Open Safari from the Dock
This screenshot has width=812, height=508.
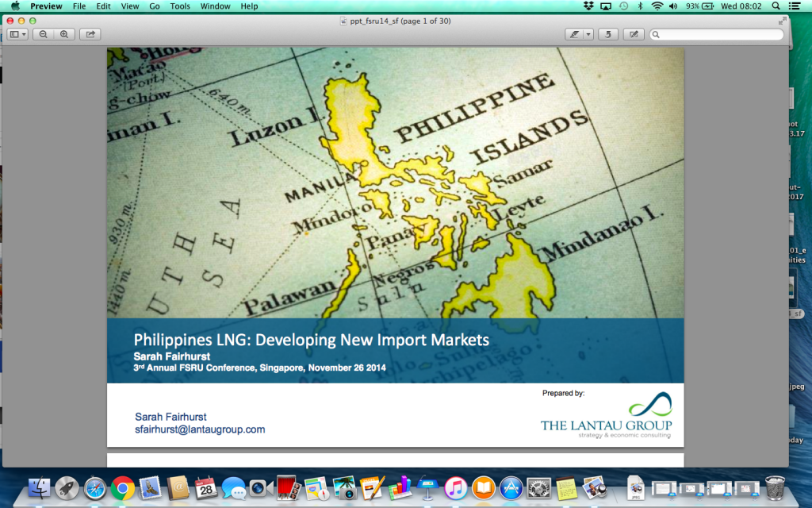click(x=94, y=487)
